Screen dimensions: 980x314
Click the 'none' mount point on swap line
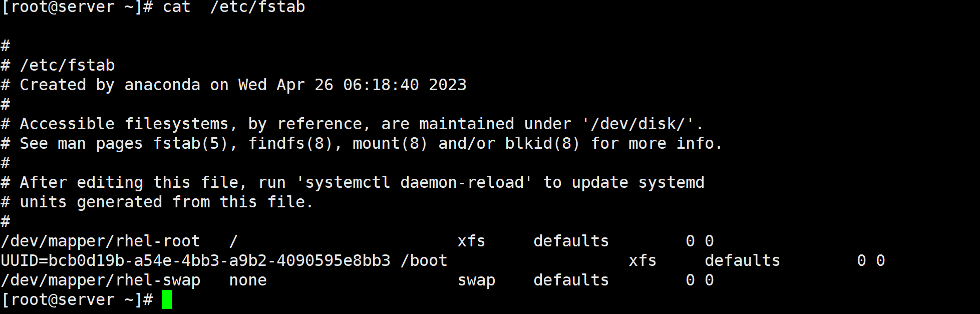(248, 280)
